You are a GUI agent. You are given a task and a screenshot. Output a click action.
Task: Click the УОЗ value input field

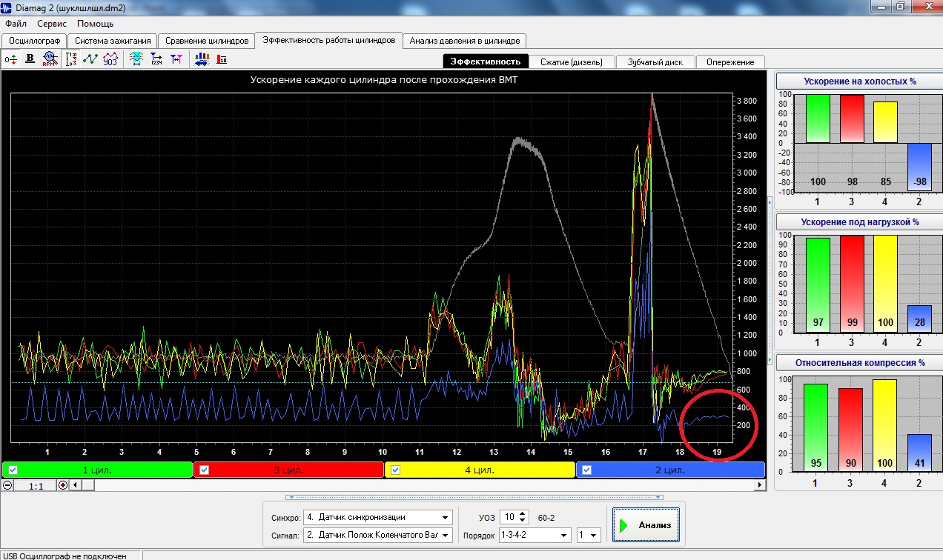509,517
